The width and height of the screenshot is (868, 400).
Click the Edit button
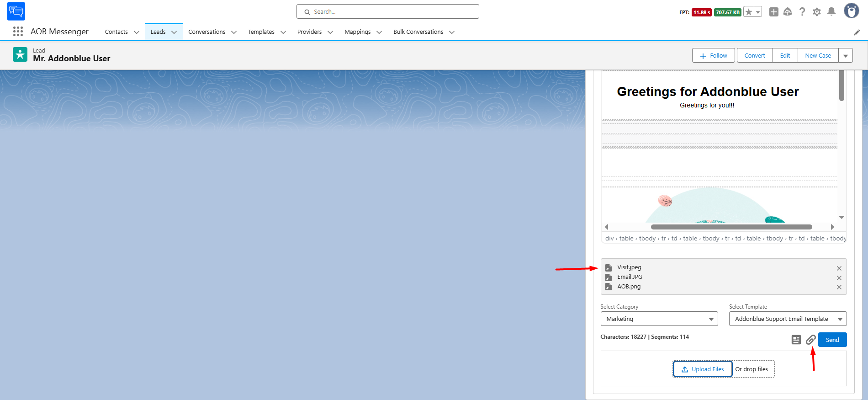coord(785,55)
